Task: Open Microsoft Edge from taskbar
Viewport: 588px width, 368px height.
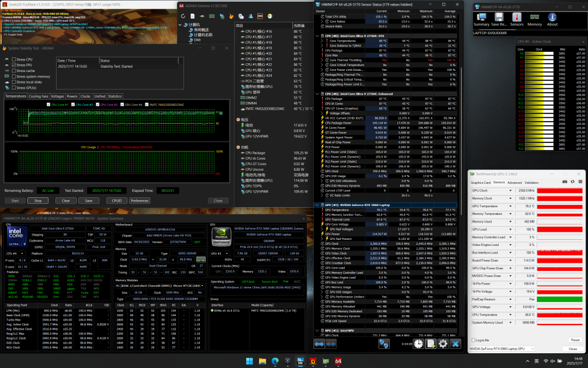Action: point(275,361)
